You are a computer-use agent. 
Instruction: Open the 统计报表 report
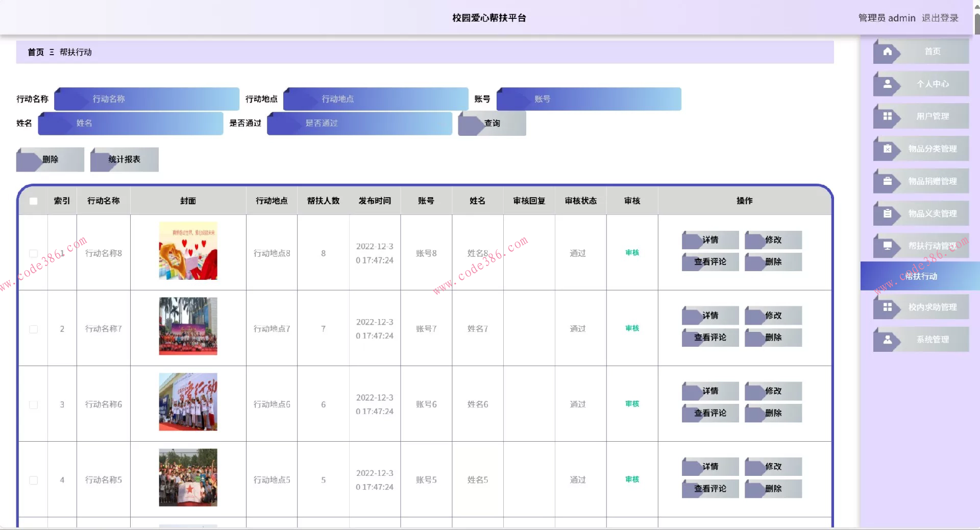click(x=124, y=159)
